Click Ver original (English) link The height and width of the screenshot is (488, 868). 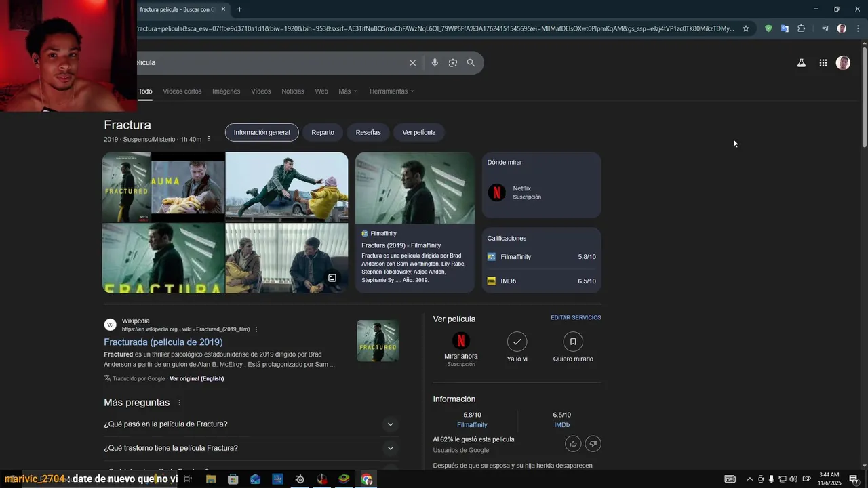pyautogui.click(x=197, y=378)
